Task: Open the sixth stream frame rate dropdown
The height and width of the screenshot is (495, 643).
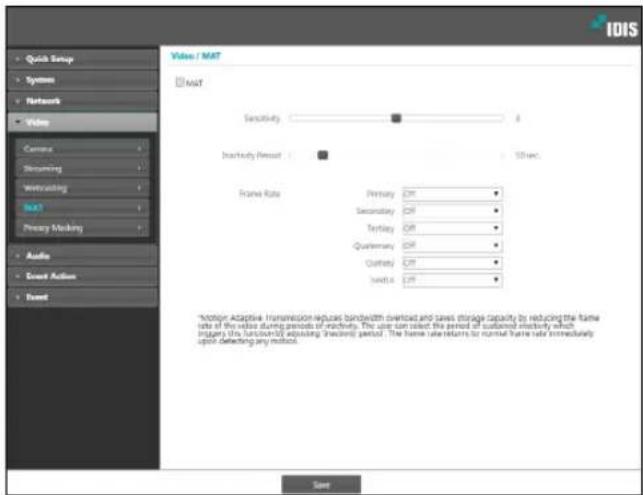Action: pyautogui.click(x=452, y=280)
